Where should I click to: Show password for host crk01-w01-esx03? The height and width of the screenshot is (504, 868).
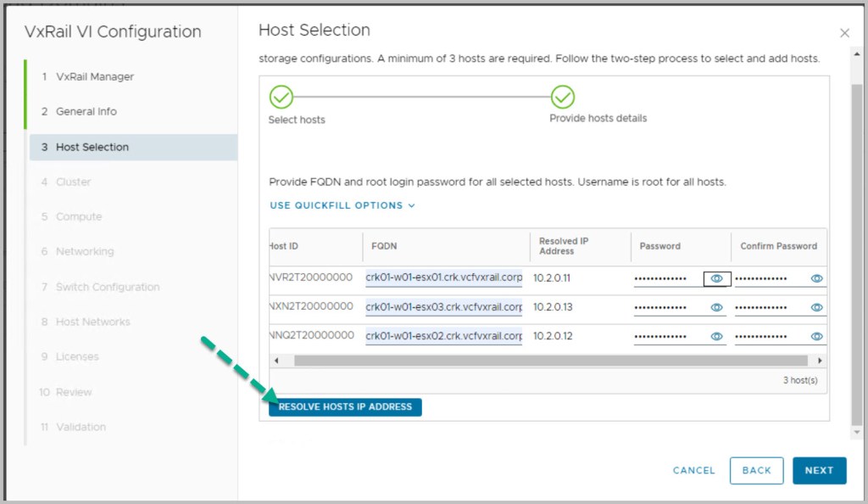coord(716,307)
